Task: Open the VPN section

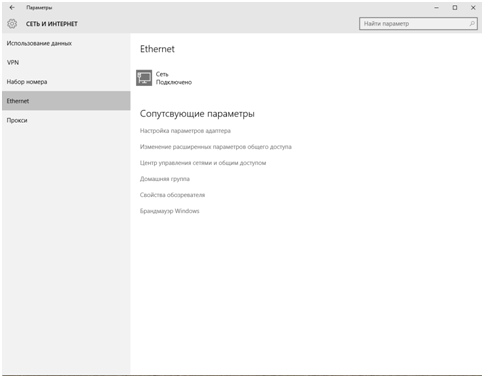Action: [66, 62]
